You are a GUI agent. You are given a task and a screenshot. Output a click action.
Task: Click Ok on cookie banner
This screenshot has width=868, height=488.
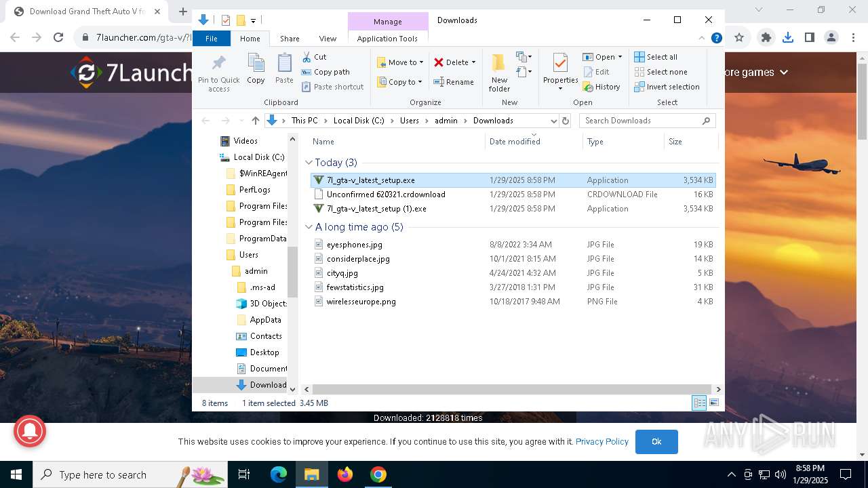(x=656, y=441)
